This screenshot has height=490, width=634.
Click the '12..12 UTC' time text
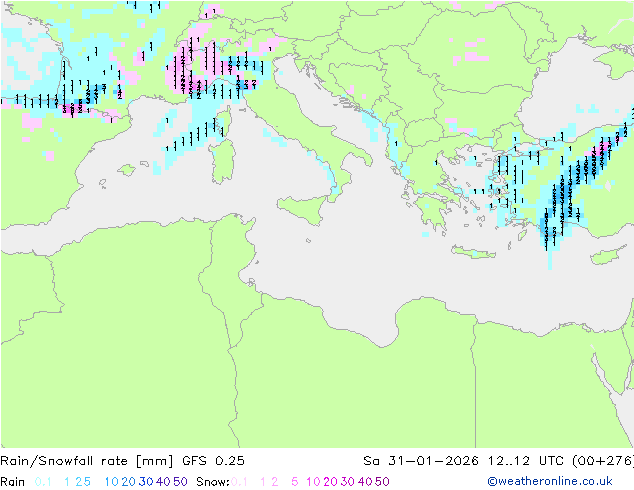pyautogui.click(x=526, y=461)
